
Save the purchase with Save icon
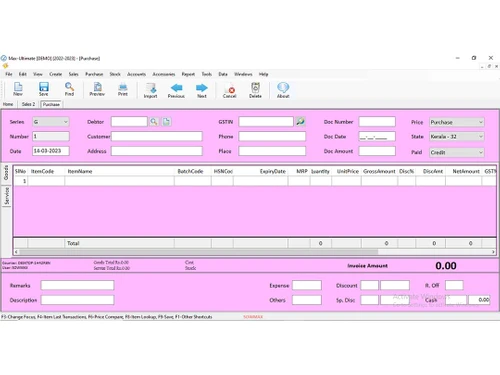(x=44, y=89)
